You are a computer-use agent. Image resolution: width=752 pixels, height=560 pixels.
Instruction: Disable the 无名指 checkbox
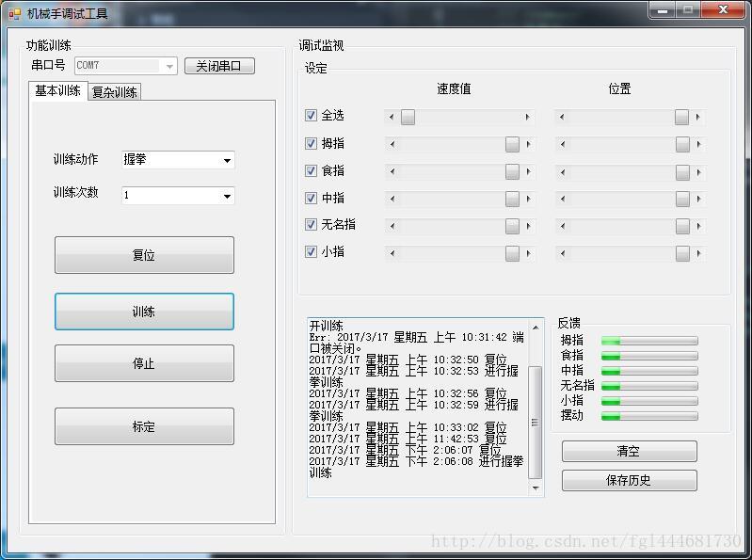click(x=311, y=224)
